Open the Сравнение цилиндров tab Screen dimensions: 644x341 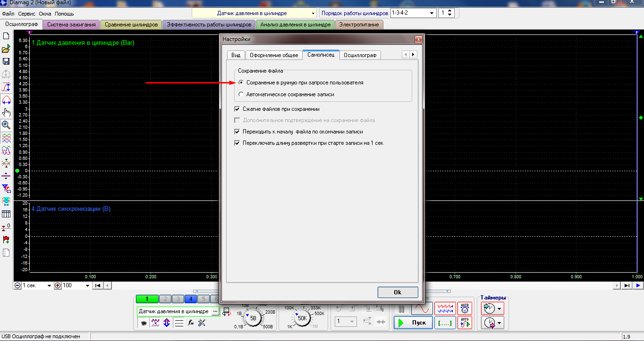(x=131, y=25)
